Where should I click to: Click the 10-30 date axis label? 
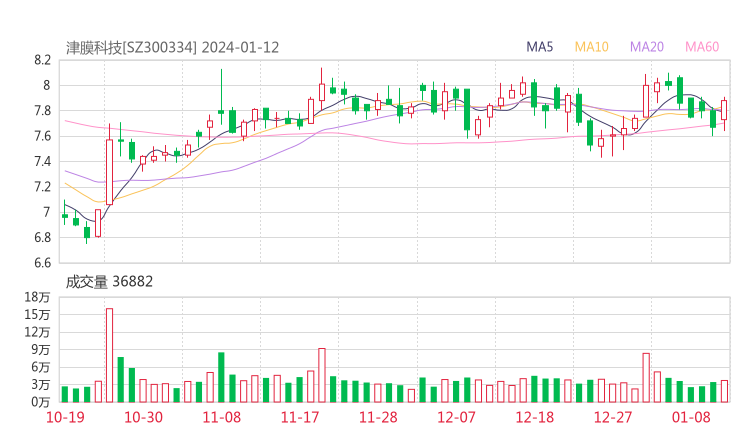click(143, 417)
